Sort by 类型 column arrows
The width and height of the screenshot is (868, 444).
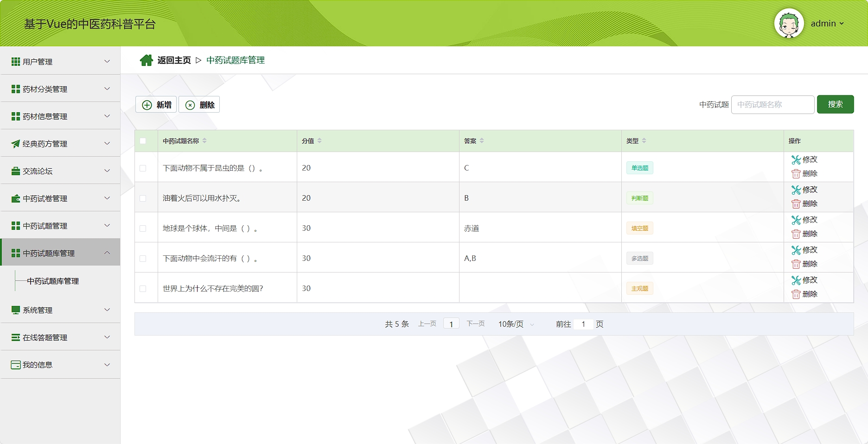tap(644, 141)
